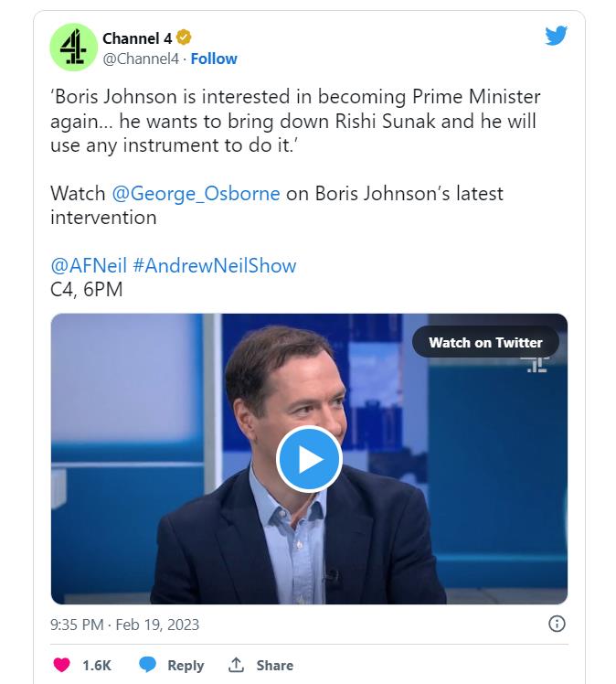616x684 pixels.
Task: Click the Reply text label
Action: tap(186, 666)
